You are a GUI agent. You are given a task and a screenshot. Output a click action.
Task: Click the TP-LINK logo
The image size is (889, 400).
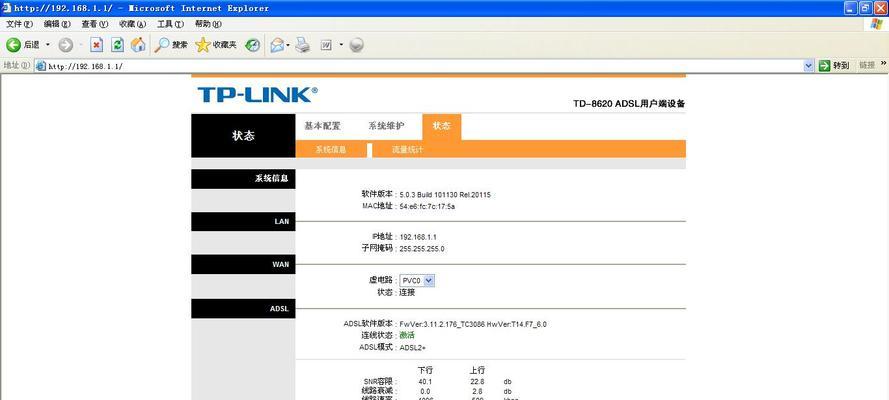[x=257, y=95]
